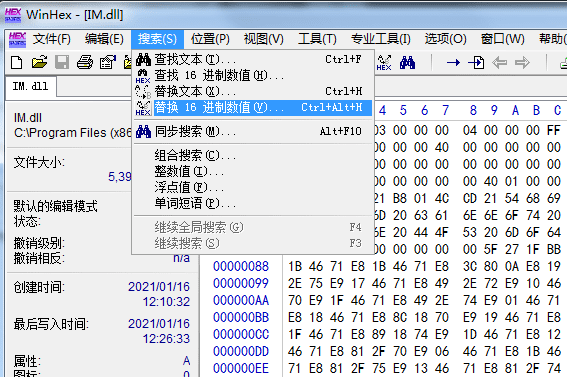Viewport: 567px width, 377px height.
Task: Click offset 000000EE in the hex view
Action: coord(241,368)
